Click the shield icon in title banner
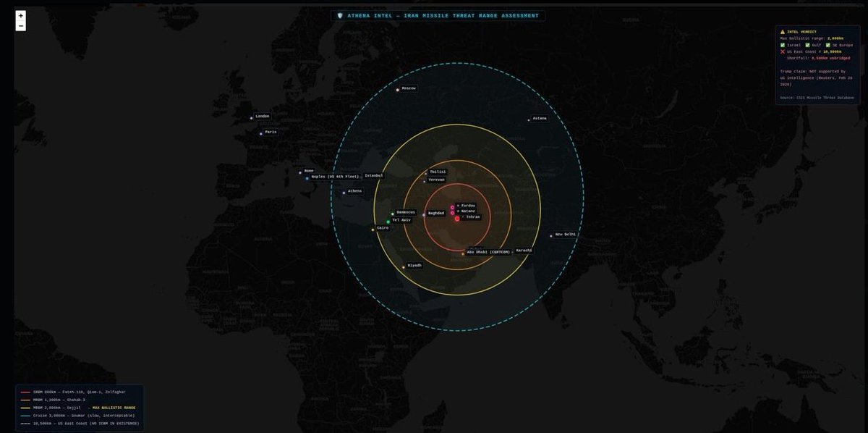Image resolution: width=868 pixels, height=433 pixels. (340, 15)
